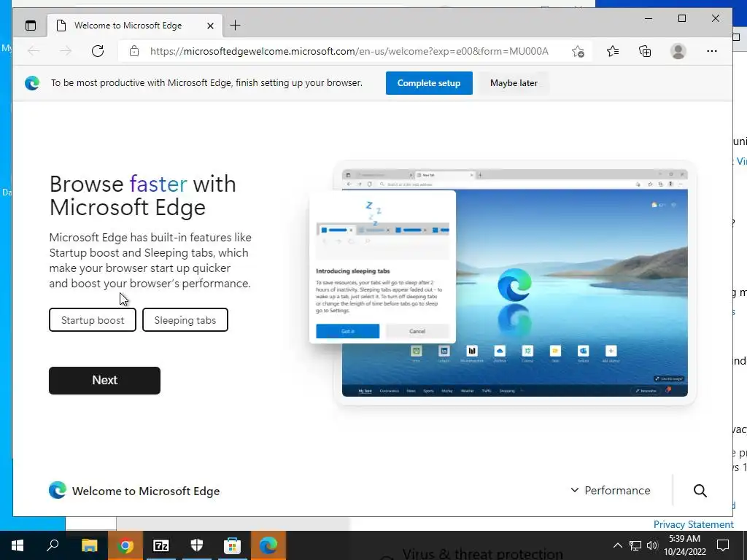Screen dimensions: 747x560
Task: Launch Google Chrome from taskbar
Action: [125, 545]
